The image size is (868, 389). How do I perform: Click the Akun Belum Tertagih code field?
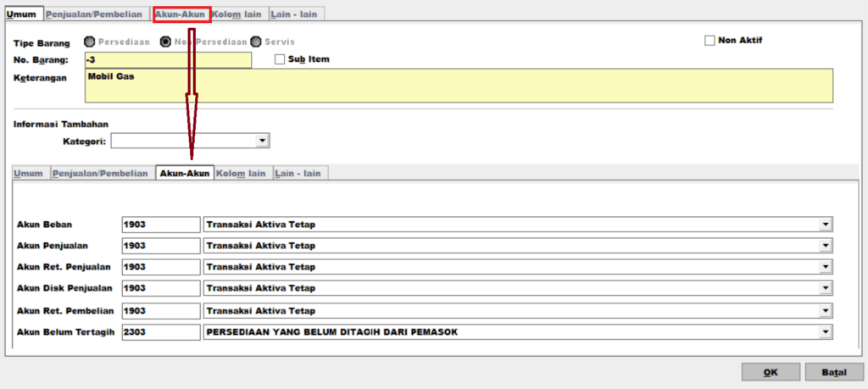click(x=160, y=332)
